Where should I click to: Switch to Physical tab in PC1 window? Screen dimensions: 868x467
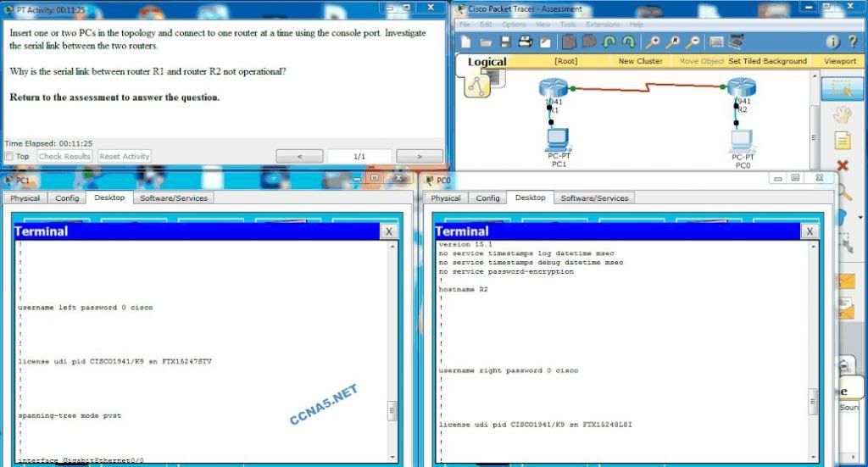[x=25, y=198]
